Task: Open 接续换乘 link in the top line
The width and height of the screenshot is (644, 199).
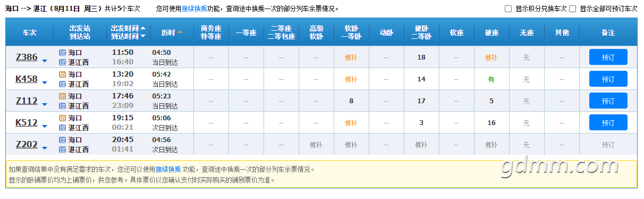Action: point(194,9)
